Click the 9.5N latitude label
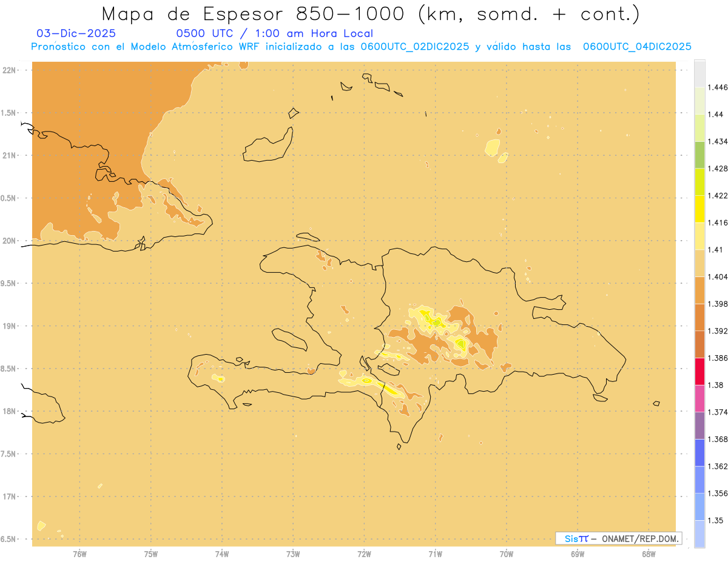The height and width of the screenshot is (562, 728). tap(9, 284)
